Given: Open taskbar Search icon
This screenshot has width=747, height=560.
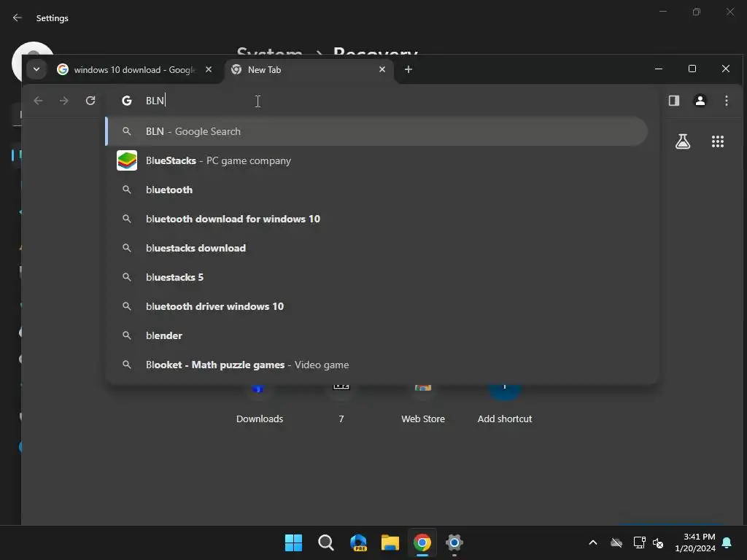Looking at the screenshot, I should pyautogui.click(x=326, y=542).
